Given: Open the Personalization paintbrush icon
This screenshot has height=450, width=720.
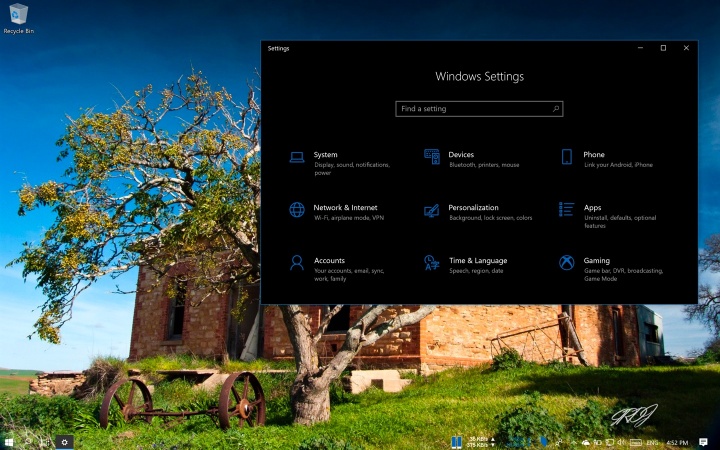Looking at the screenshot, I should tap(432, 210).
